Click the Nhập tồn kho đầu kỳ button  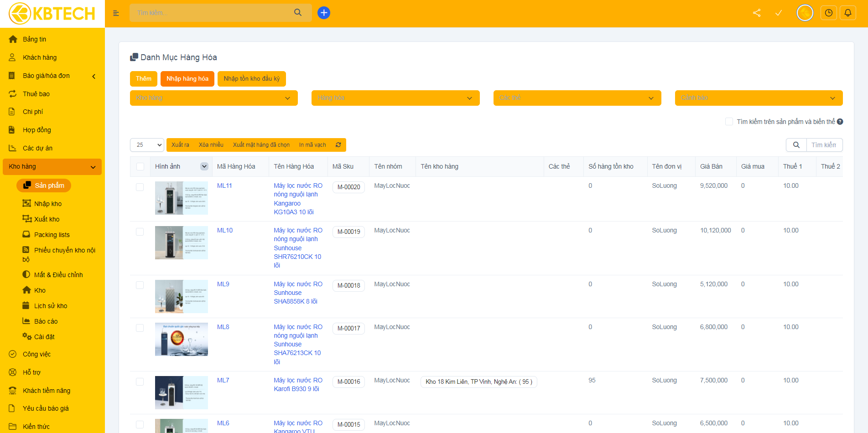(251, 79)
